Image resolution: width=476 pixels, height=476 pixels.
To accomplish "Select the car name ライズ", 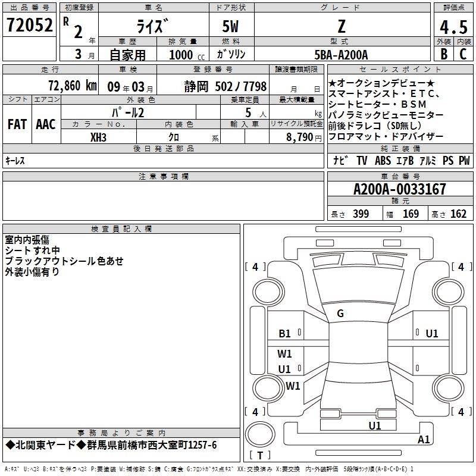I will (152, 26).
